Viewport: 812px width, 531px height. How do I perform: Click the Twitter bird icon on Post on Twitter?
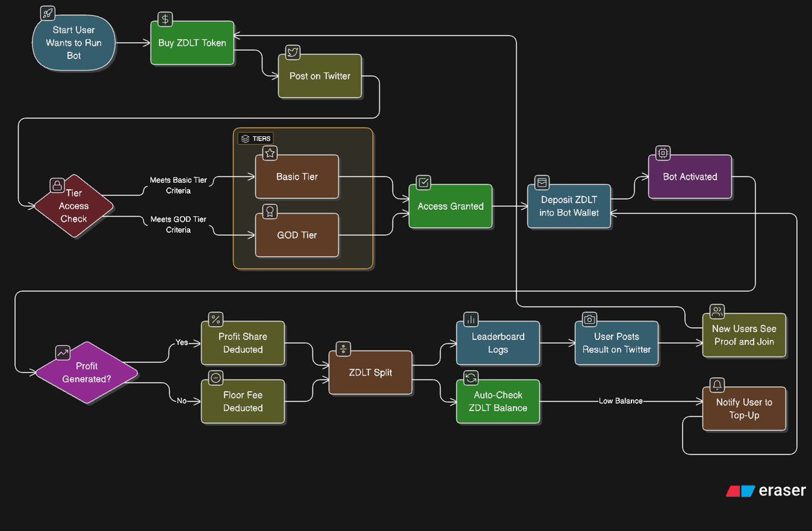293,52
